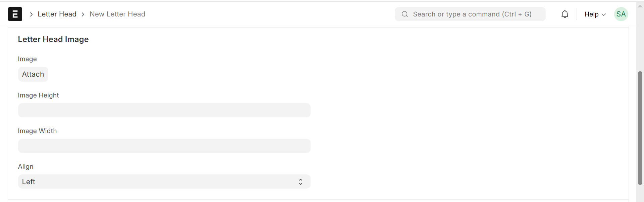Open the Align select showing Left
This screenshot has width=644, height=202.
pyautogui.click(x=158, y=182)
